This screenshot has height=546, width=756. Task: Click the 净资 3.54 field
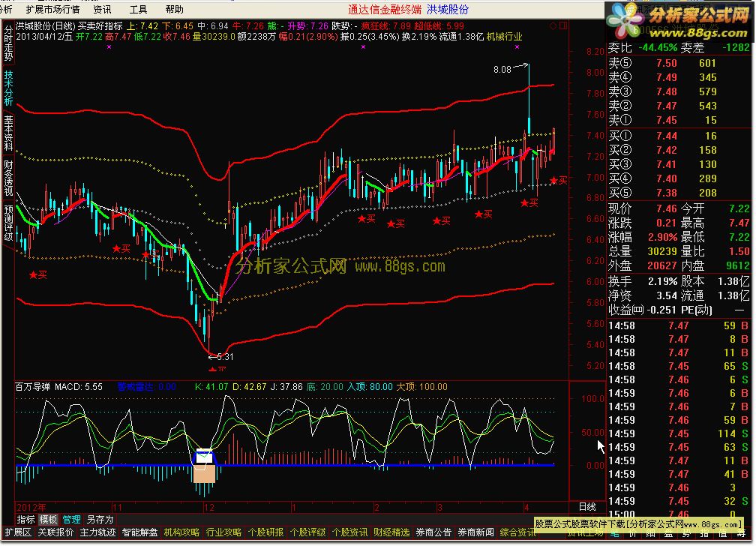click(x=643, y=295)
